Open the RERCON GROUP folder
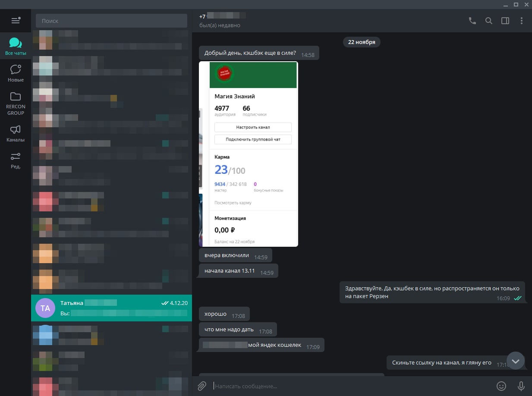This screenshot has width=532, height=396. [x=16, y=104]
